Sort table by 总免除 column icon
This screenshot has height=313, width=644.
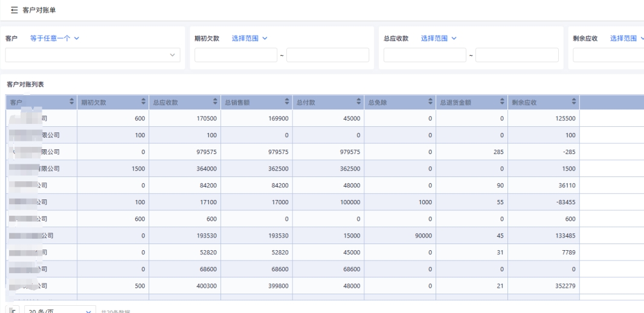click(430, 102)
